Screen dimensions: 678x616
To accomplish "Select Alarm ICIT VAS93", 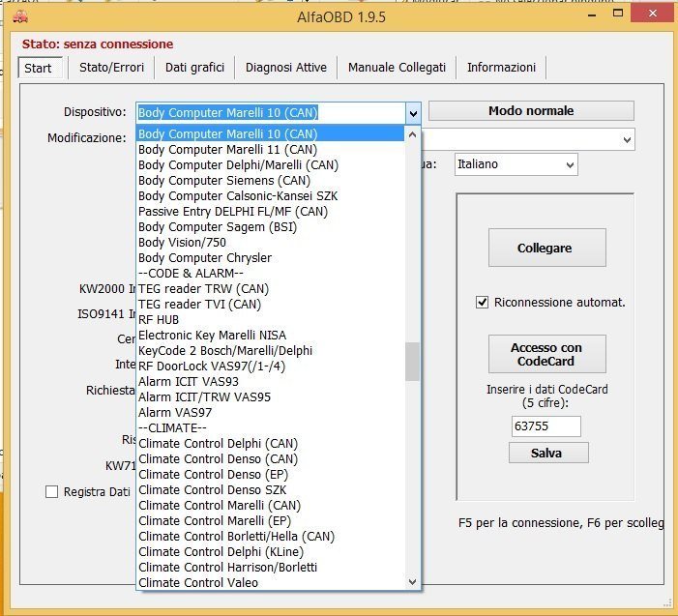I will pyautogui.click(x=270, y=382).
